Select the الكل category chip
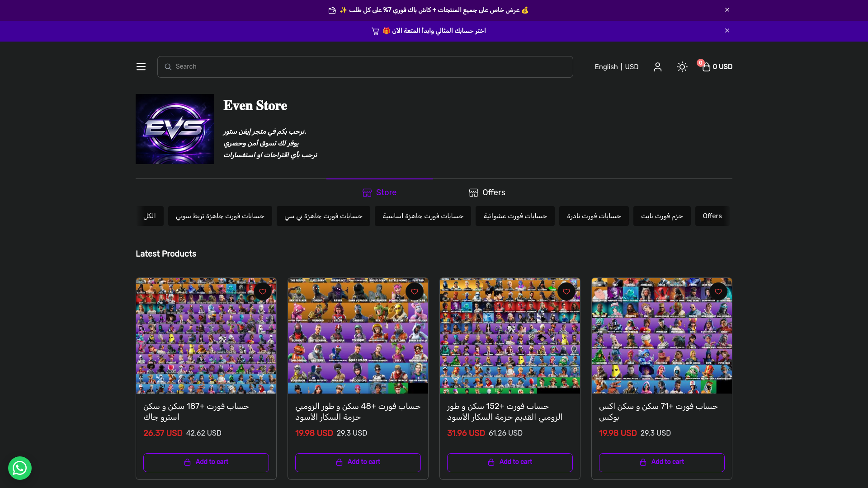Image resolution: width=868 pixels, height=488 pixels. (x=150, y=216)
